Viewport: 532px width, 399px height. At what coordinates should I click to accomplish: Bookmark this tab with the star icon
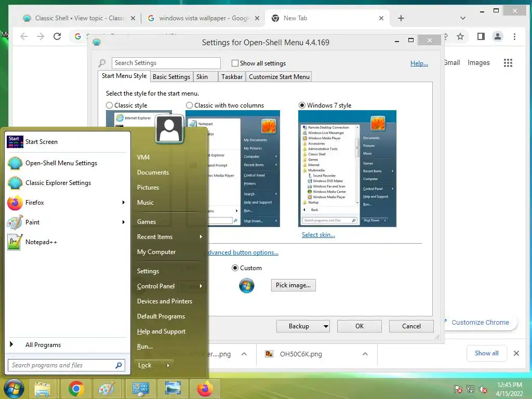point(460,36)
